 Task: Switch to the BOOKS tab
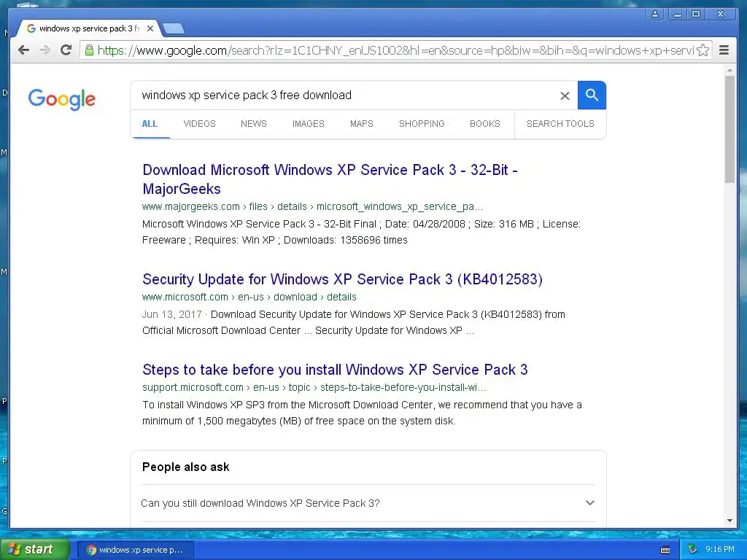(x=485, y=124)
